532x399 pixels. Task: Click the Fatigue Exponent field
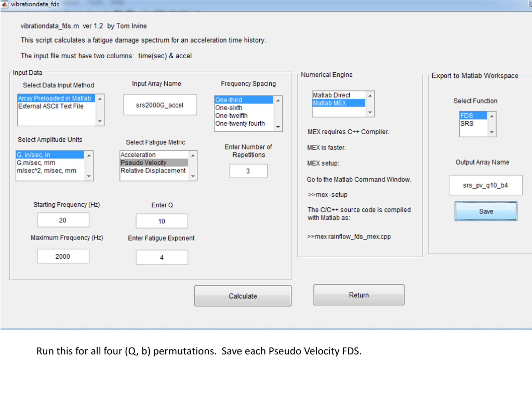click(x=162, y=257)
